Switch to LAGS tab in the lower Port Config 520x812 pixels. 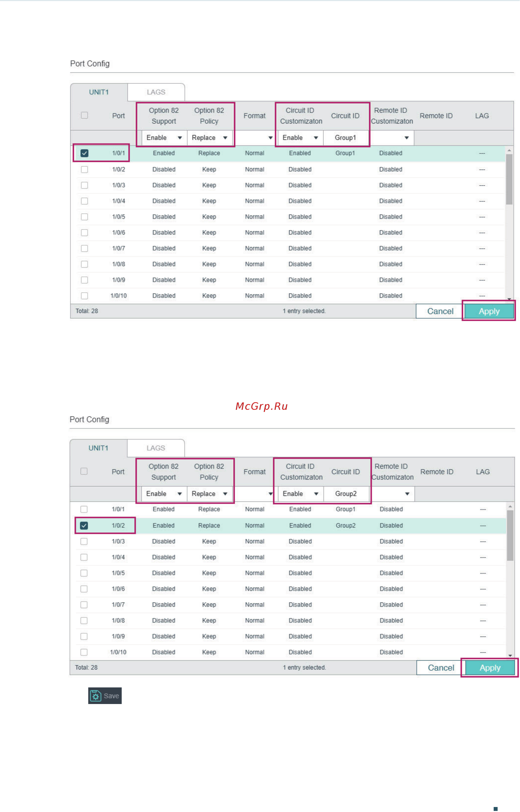pyautogui.click(x=156, y=448)
